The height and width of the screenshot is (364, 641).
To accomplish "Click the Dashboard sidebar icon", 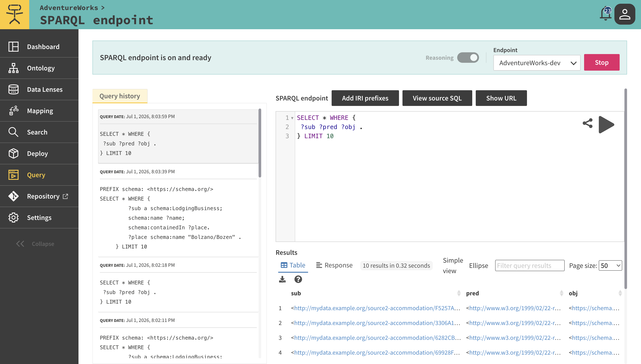I will (x=14, y=47).
